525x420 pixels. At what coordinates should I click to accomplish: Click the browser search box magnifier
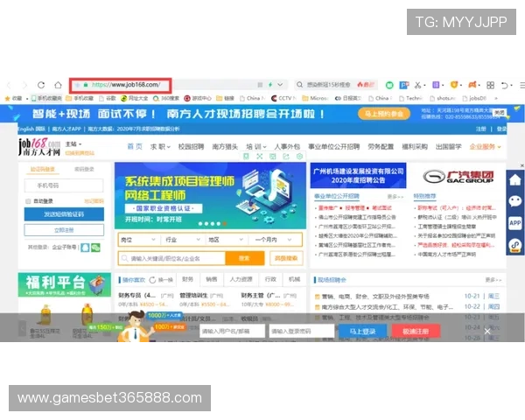(x=299, y=85)
